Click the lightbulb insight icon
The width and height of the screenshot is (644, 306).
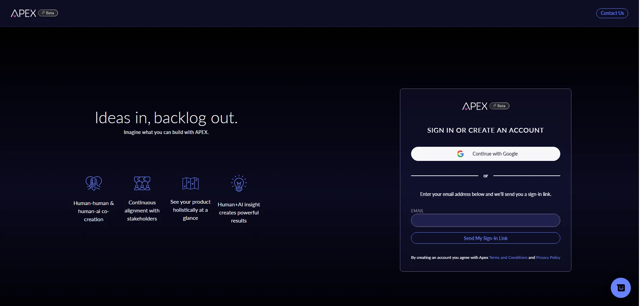pos(239,183)
